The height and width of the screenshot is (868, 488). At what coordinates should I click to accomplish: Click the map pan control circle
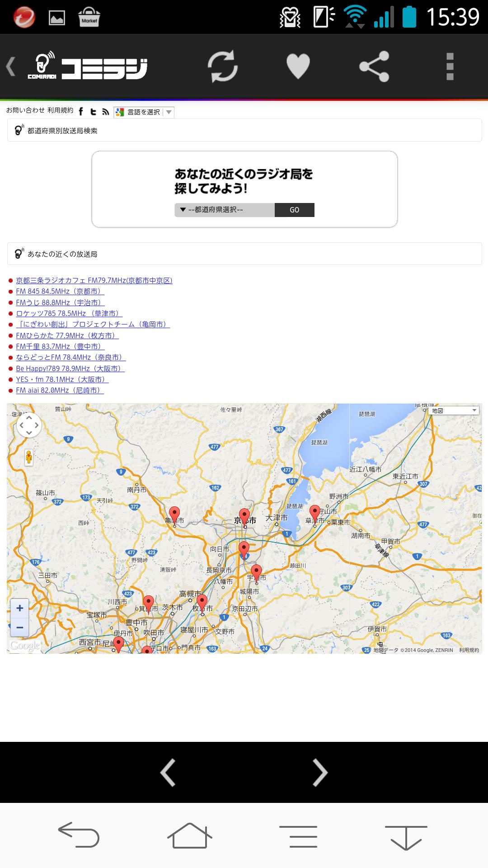[29, 425]
